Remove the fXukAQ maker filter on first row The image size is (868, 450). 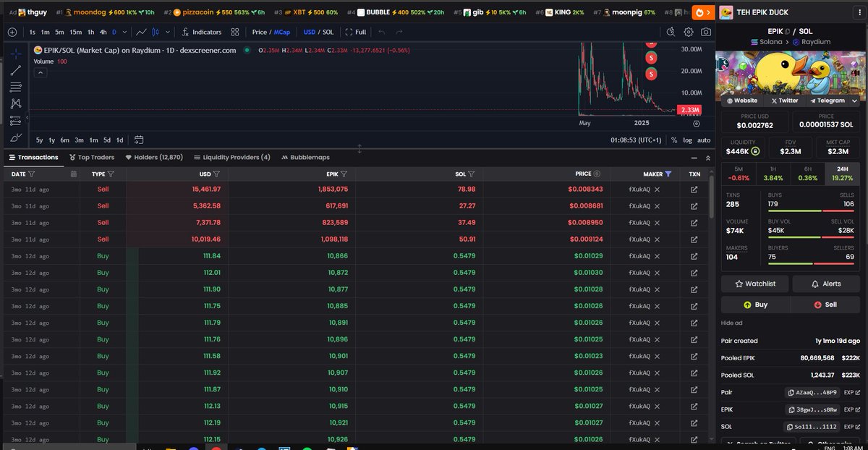(657, 189)
